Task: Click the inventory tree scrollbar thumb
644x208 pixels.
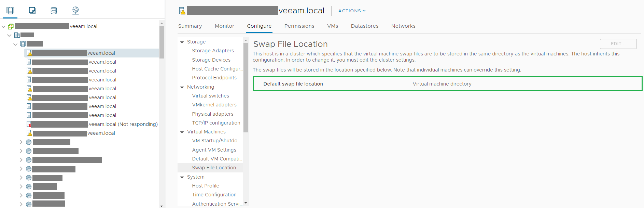Action: click(162, 42)
